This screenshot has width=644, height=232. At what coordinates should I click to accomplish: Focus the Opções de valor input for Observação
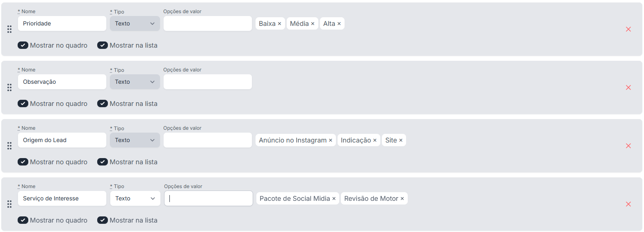click(208, 82)
